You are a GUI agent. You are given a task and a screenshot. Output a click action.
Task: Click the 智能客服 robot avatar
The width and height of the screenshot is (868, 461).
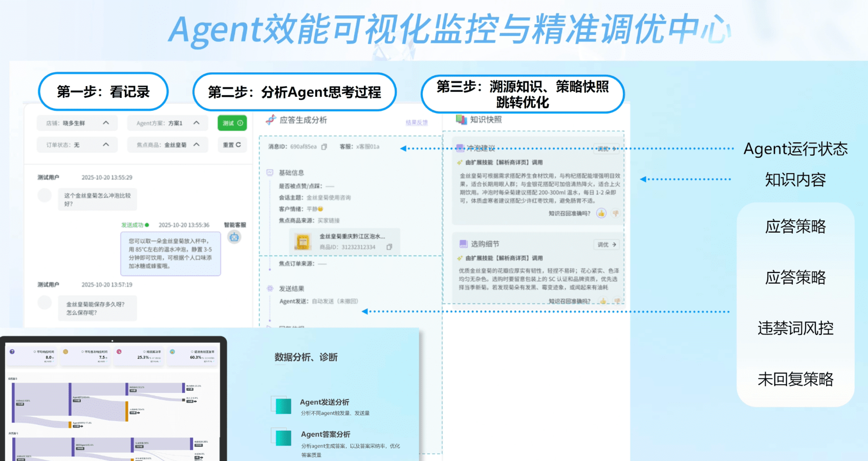234,237
